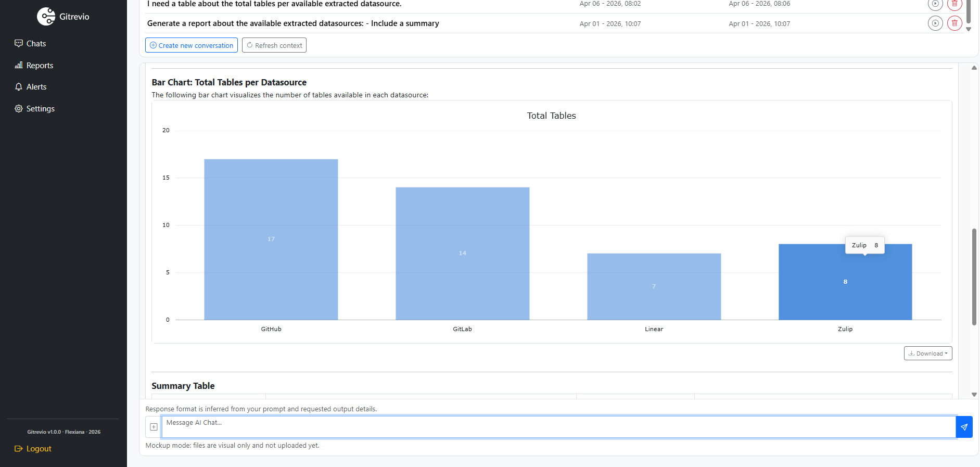Click the Gitrevio logo icon
This screenshot has height=467, width=980.
(x=46, y=17)
